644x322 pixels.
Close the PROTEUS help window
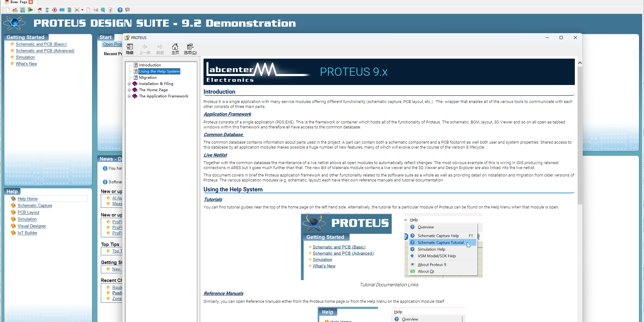pyautogui.click(x=575, y=38)
